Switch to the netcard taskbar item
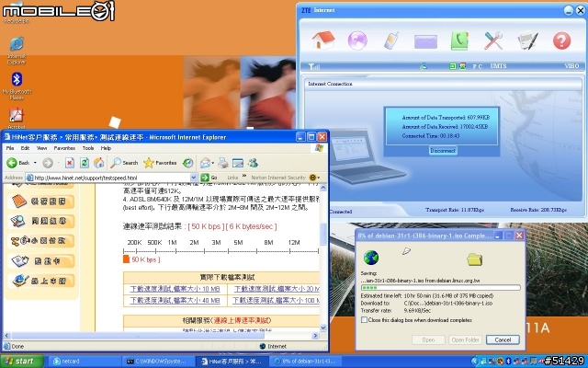588x368 pixels. point(85,362)
